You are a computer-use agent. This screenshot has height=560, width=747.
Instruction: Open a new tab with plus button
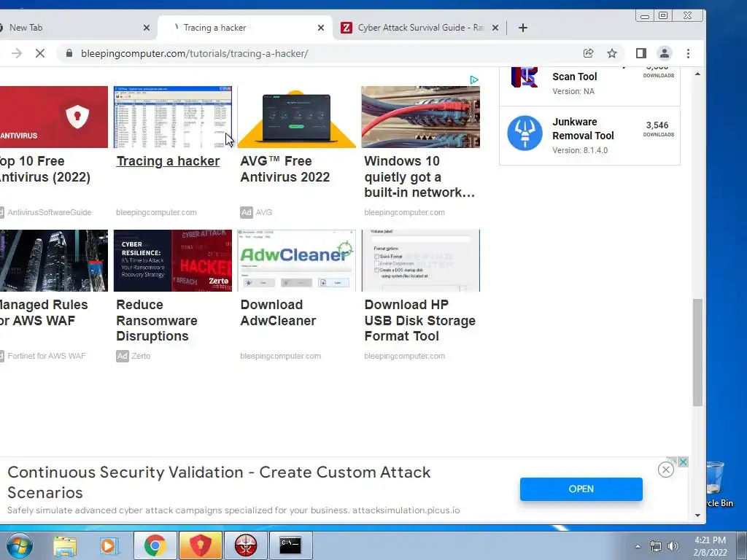tap(523, 28)
